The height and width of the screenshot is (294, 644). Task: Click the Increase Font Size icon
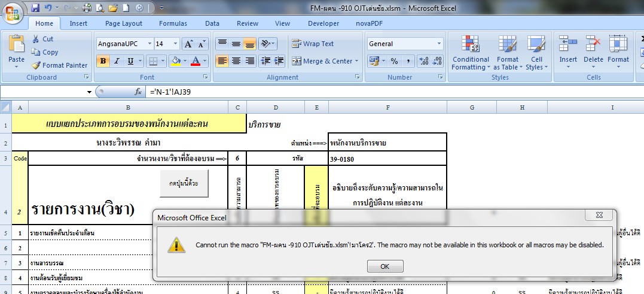click(x=188, y=44)
